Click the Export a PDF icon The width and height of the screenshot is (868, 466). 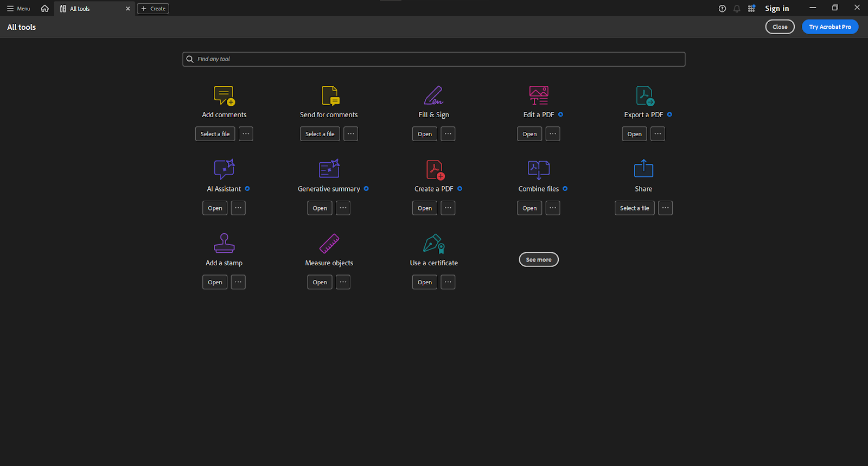(645, 95)
